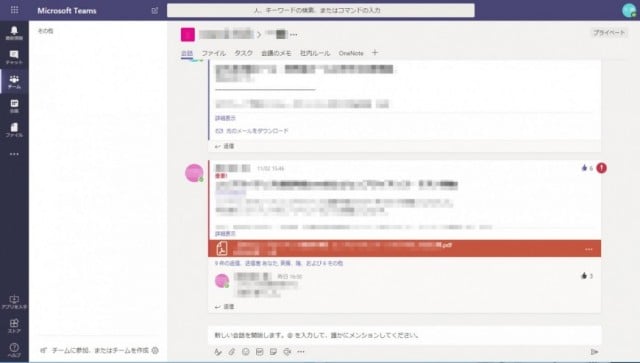Screen dimensions: 640x363
Task: Open the teams settings gear icon
Action: pos(155,350)
